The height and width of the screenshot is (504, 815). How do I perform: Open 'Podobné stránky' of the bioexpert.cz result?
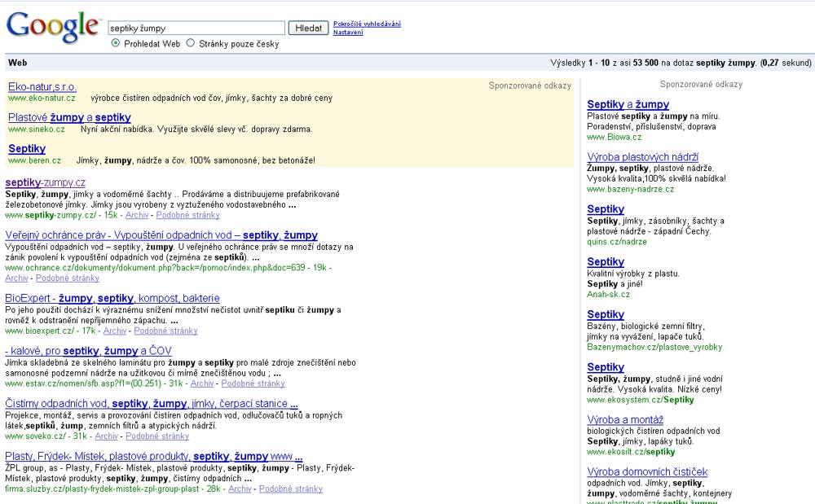tap(165, 331)
